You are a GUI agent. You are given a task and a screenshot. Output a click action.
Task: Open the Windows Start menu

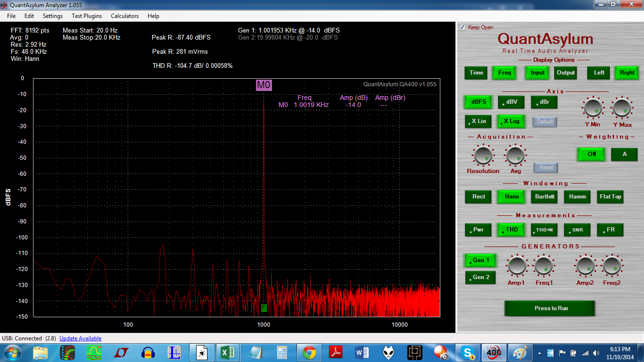click(11, 352)
